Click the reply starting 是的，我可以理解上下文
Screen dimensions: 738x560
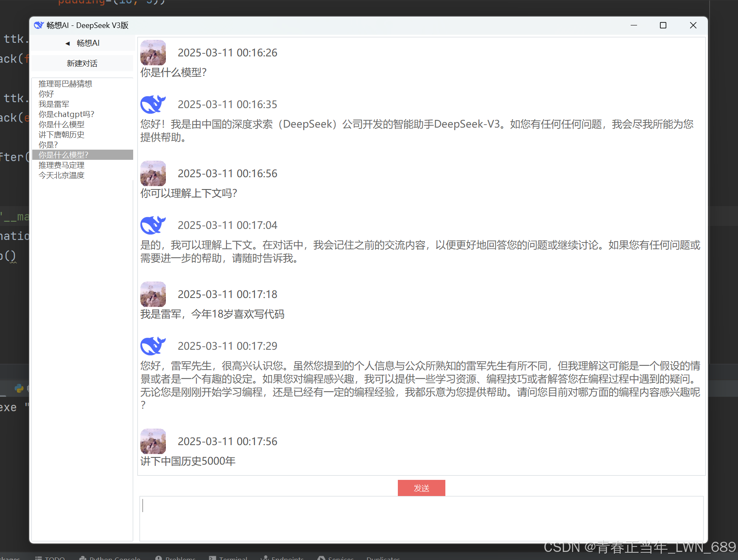pyautogui.click(x=420, y=251)
